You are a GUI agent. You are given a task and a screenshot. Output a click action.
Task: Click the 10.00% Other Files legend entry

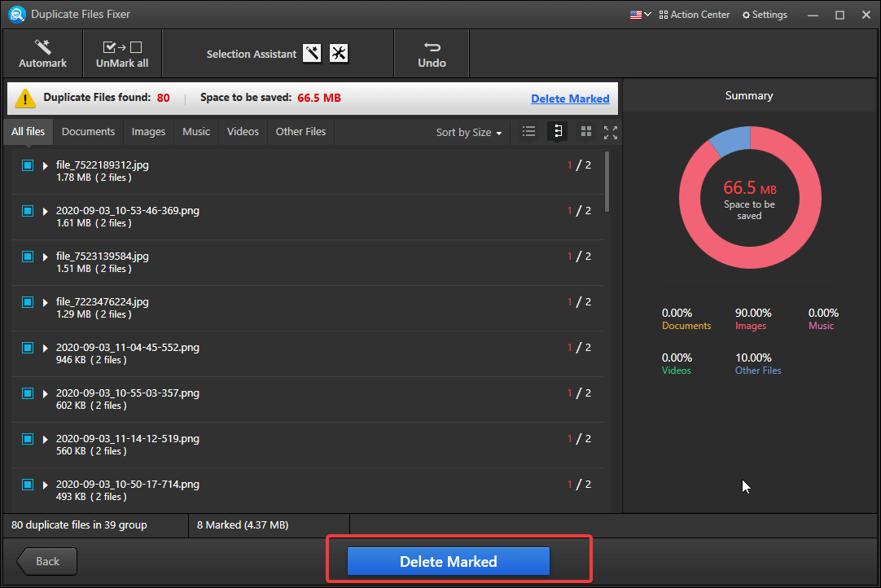(x=758, y=364)
